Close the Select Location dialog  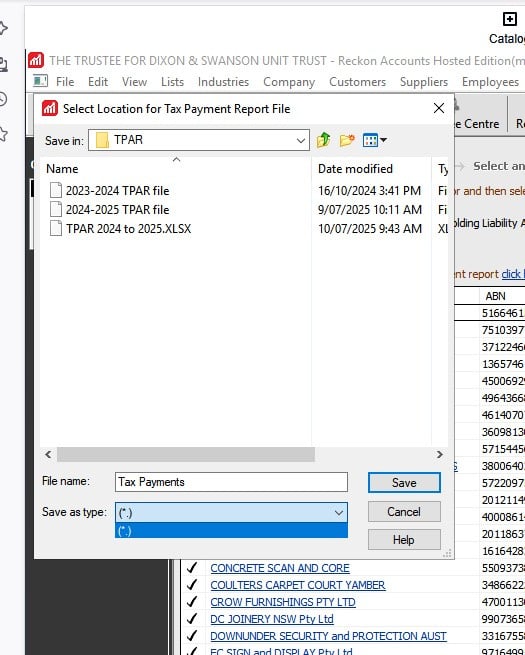click(x=439, y=108)
